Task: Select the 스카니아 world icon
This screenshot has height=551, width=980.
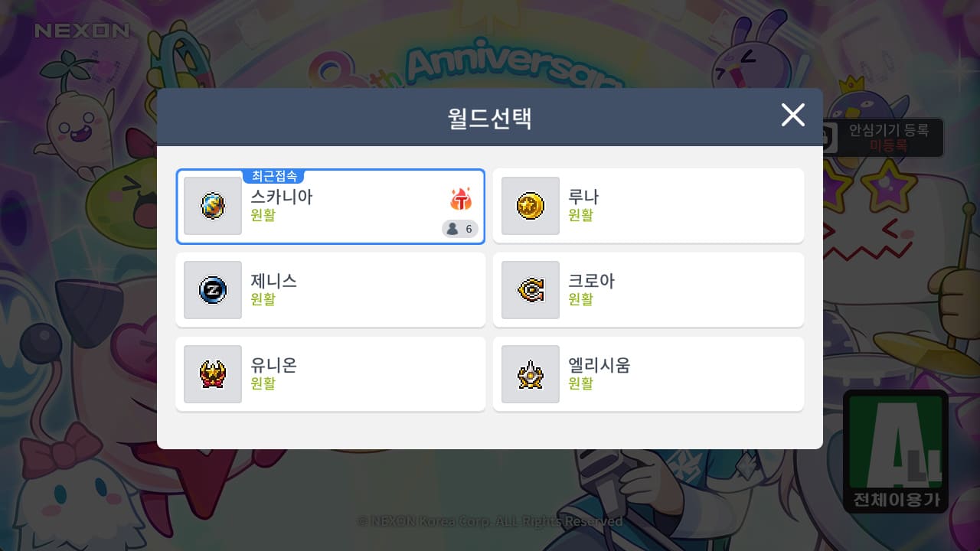Action: click(x=213, y=206)
